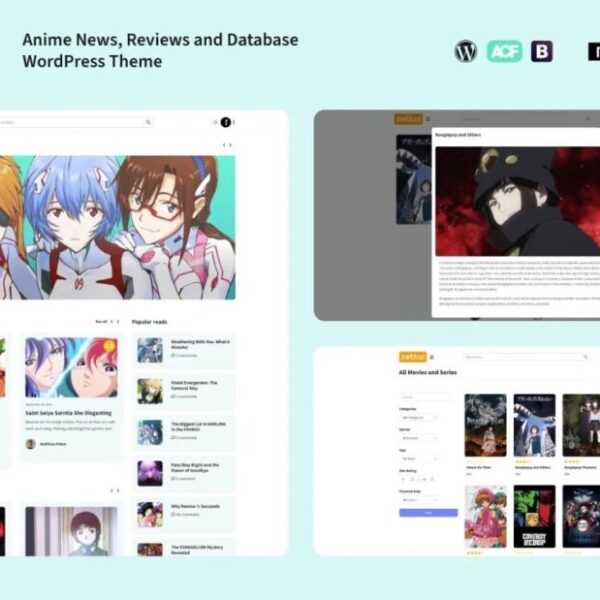The height and width of the screenshot is (600, 600).
Task: Click the Attack on Titan title text
Action: coord(478,468)
